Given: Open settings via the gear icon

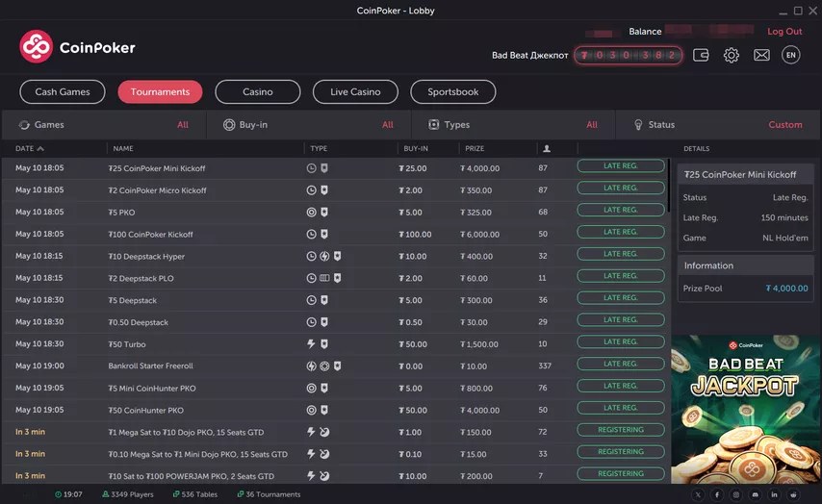Looking at the screenshot, I should click(x=732, y=55).
